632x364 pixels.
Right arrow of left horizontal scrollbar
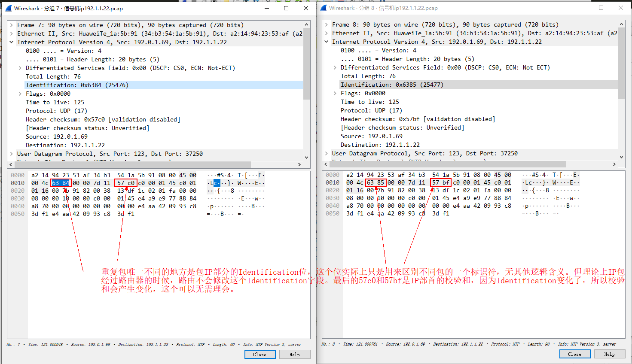[299, 164]
